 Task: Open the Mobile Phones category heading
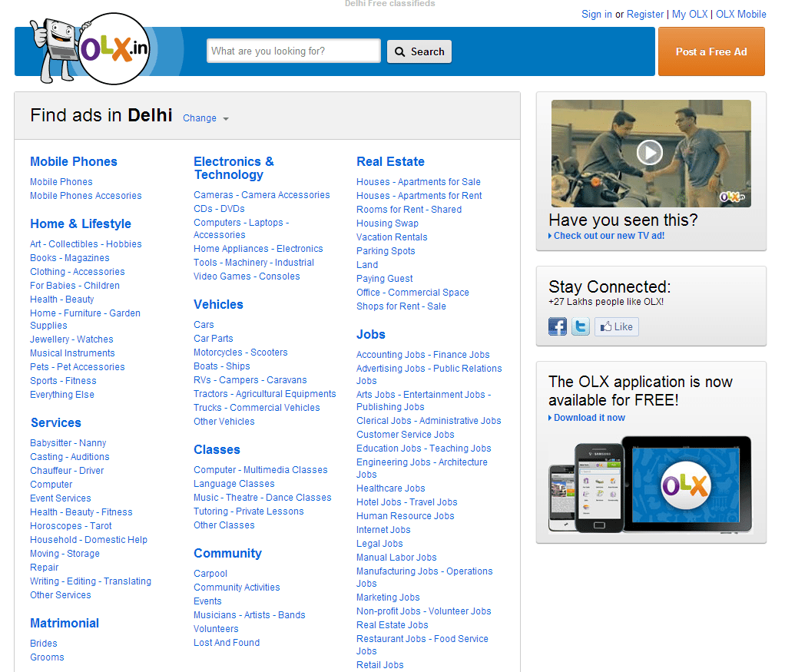(74, 162)
